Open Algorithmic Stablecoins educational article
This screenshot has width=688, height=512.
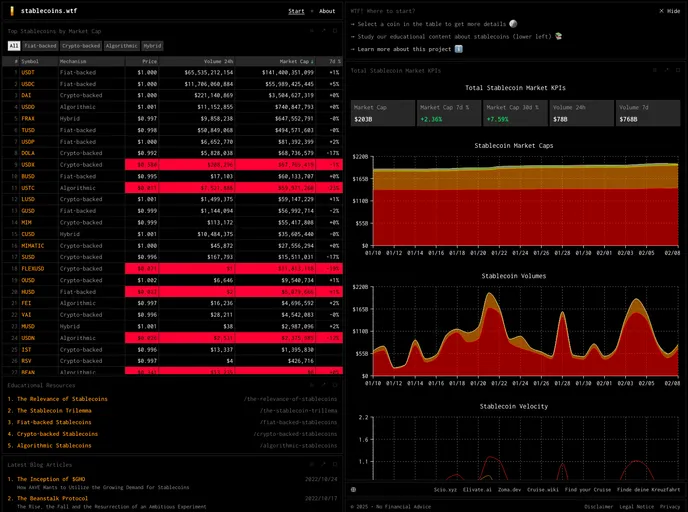[x=54, y=445]
